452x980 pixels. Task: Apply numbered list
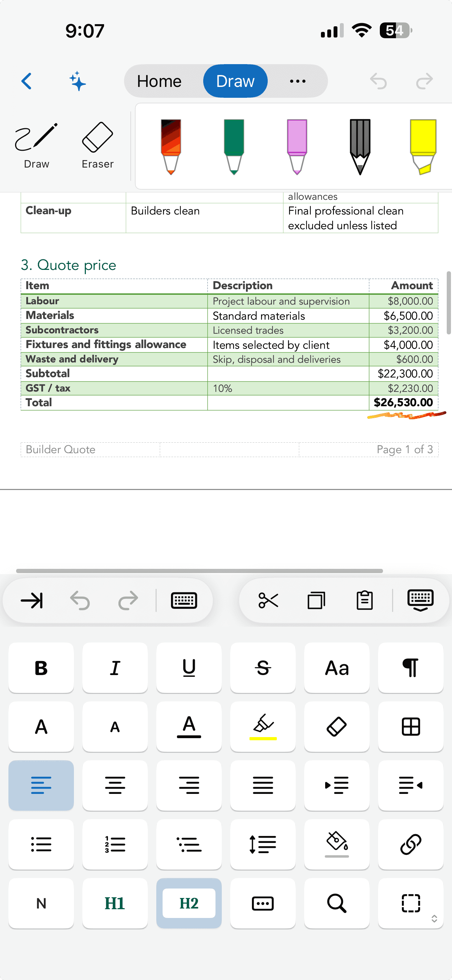pos(115,845)
